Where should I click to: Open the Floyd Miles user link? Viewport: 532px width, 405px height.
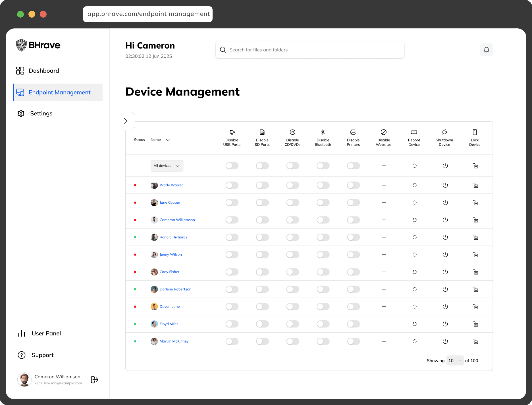(x=169, y=324)
